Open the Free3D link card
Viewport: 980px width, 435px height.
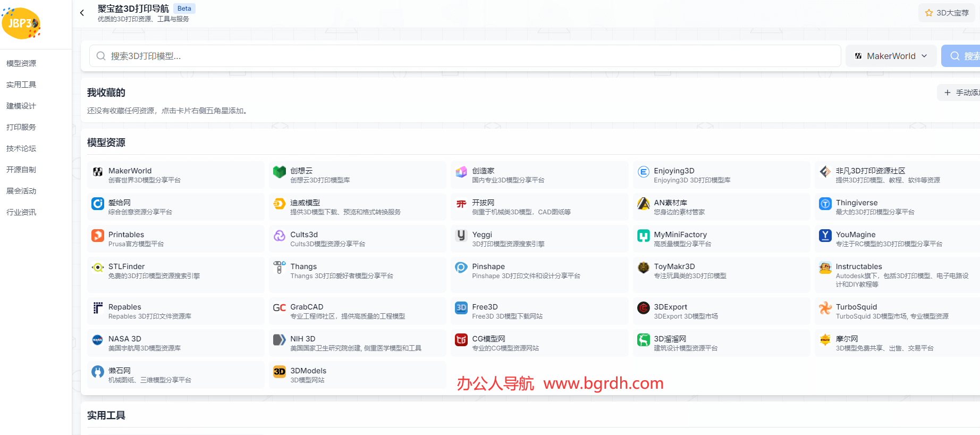[x=539, y=311]
